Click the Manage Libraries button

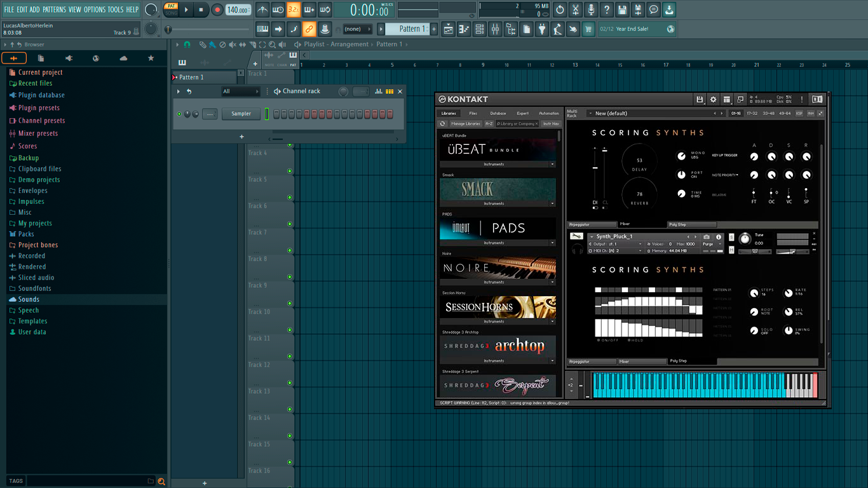[466, 124]
